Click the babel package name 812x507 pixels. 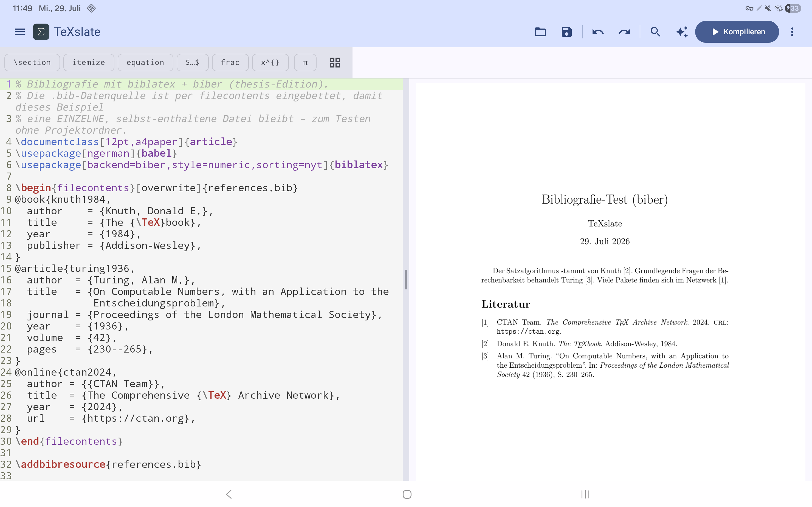point(157,153)
